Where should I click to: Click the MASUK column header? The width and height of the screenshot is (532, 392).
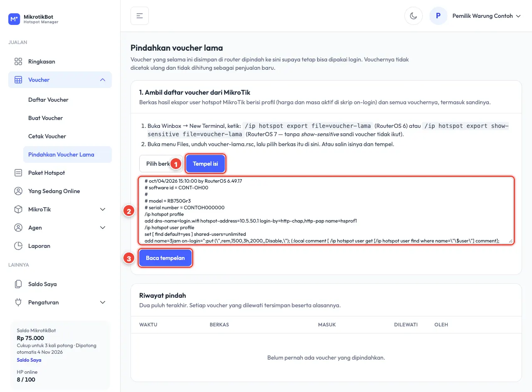[x=327, y=324]
